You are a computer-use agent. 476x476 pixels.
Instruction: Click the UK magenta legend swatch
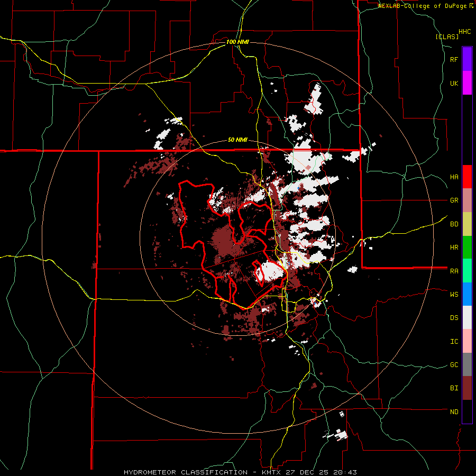pyautogui.click(x=467, y=83)
